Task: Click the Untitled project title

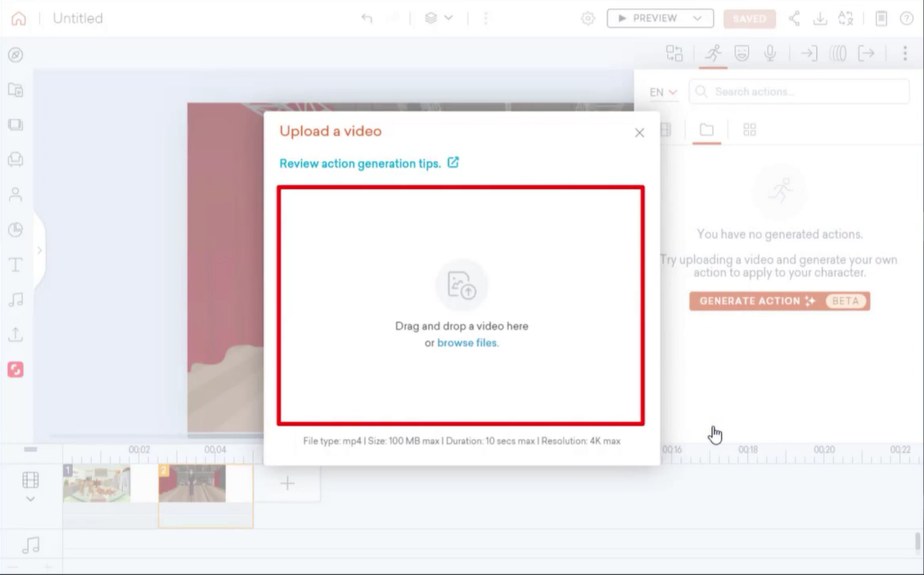Action: tap(78, 18)
